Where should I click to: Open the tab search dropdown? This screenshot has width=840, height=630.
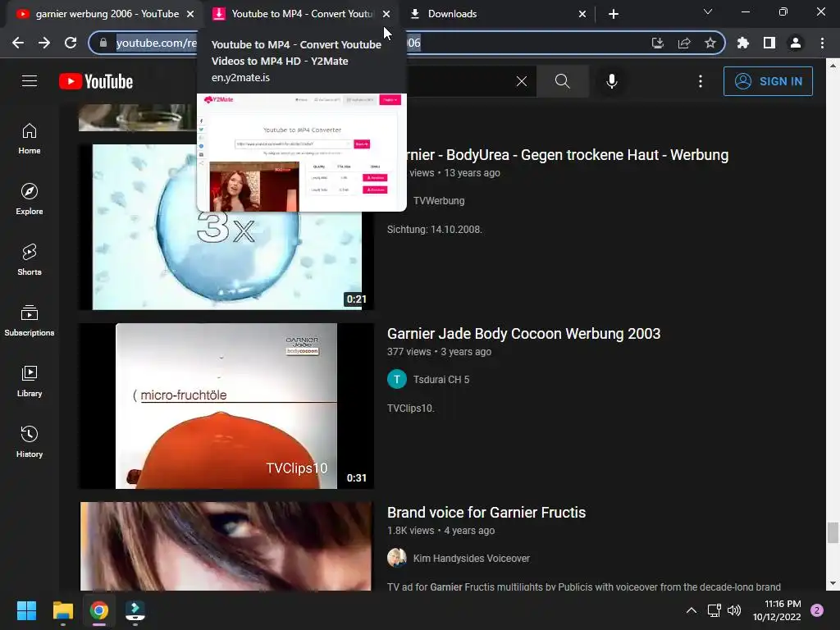708,11
